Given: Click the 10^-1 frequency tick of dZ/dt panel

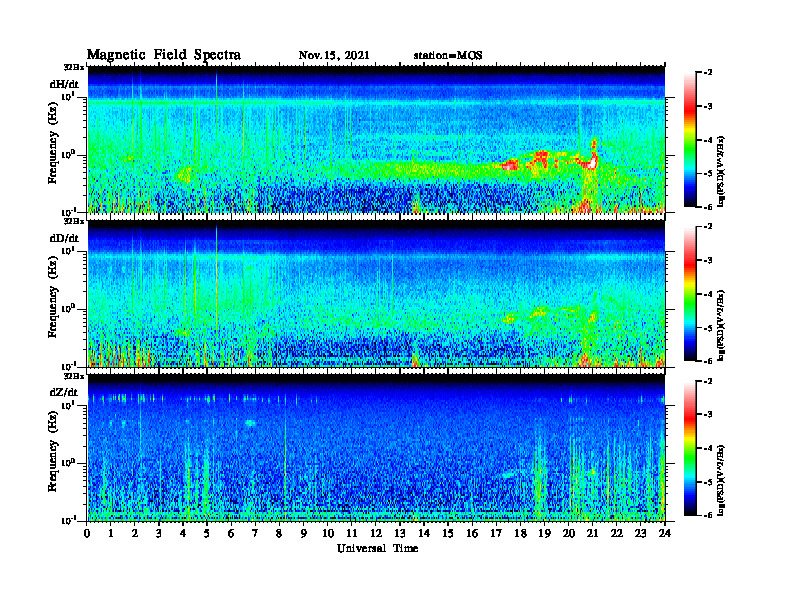Looking at the screenshot, I should coord(67,520).
